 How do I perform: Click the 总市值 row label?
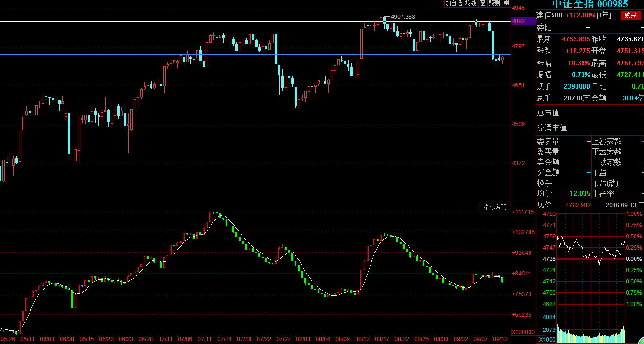pyautogui.click(x=548, y=113)
